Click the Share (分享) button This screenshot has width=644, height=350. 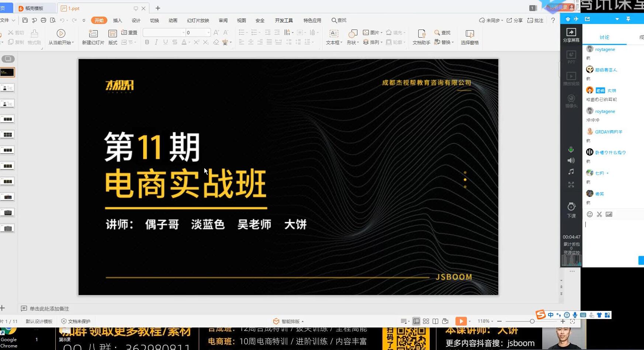pyautogui.click(x=515, y=20)
